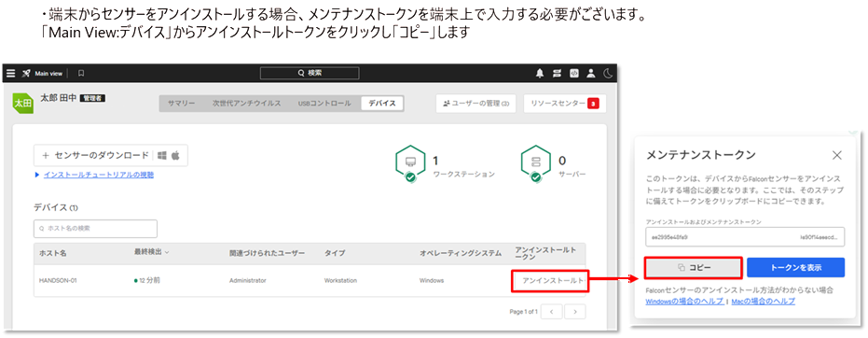Click the コピー button
This screenshot has height=338, width=868.
point(693,267)
